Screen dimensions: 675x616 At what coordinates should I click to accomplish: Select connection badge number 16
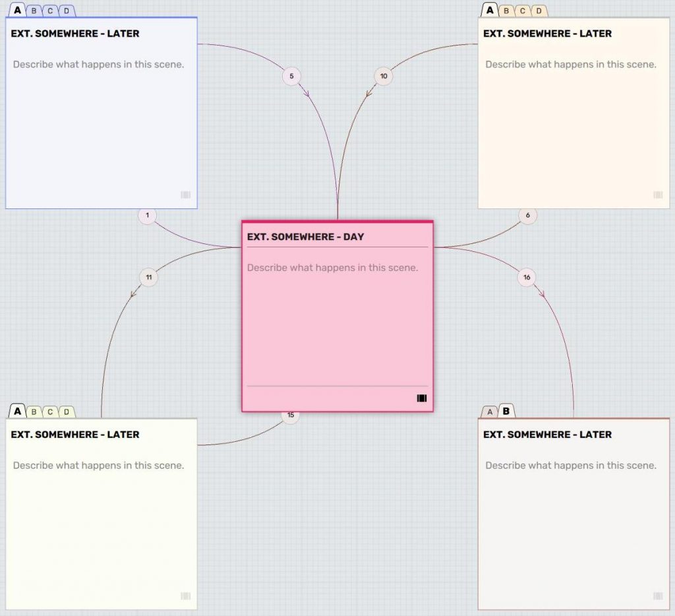[x=527, y=278]
